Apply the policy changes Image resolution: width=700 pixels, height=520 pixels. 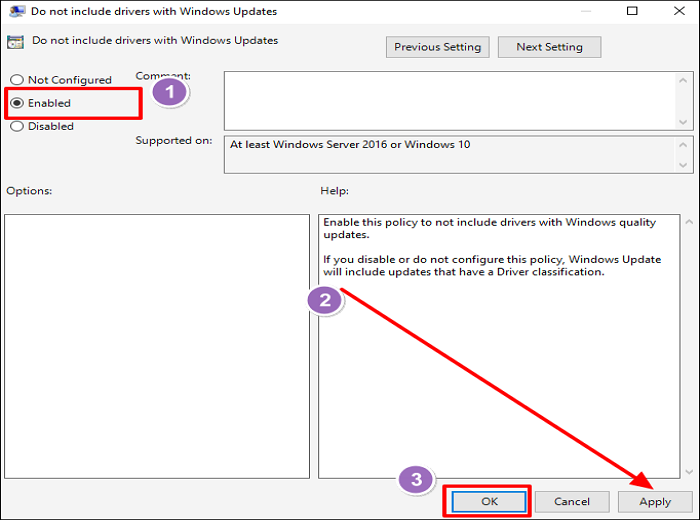(655, 501)
